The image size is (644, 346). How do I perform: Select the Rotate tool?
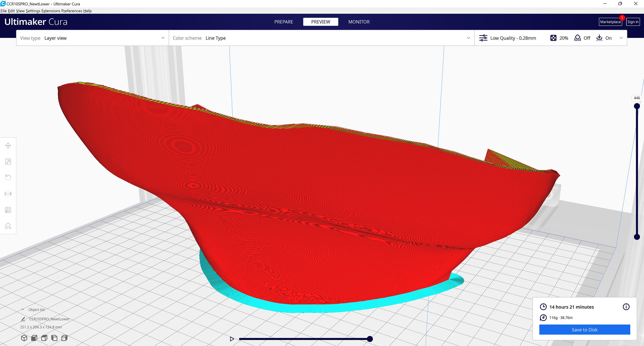click(8, 177)
